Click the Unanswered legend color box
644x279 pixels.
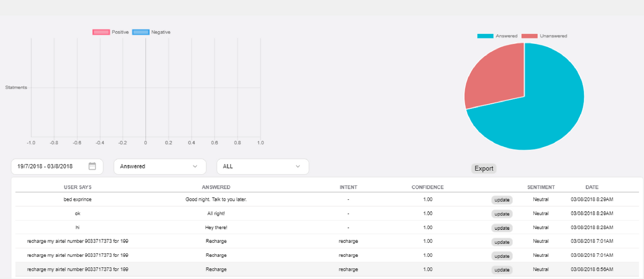pos(529,36)
